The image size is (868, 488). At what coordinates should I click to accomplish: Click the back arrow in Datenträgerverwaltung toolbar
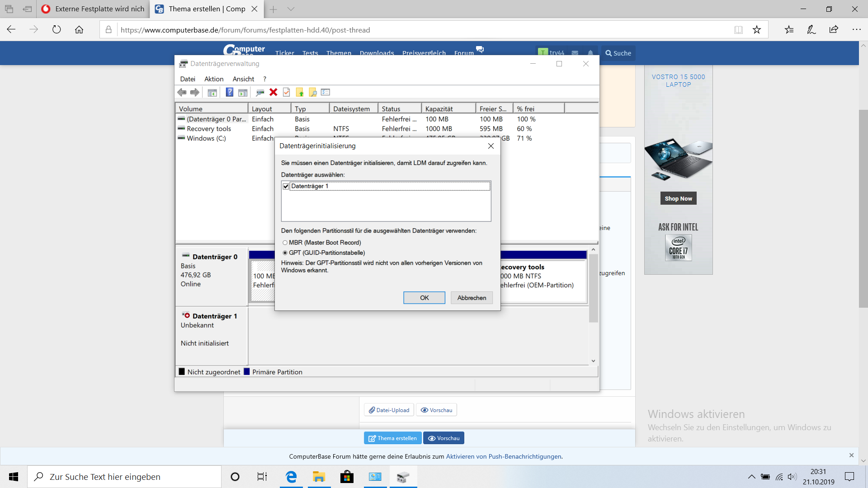182,92
